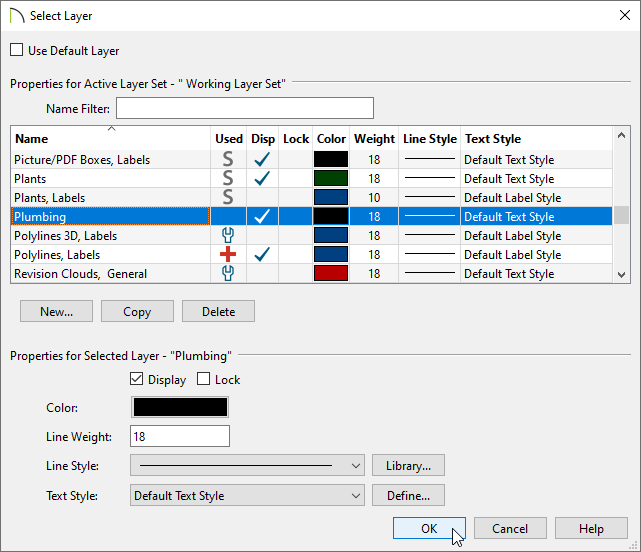Click the blue color swatch for Plants, Labels
Screen dimensions: 641x552
pos(331,197)
